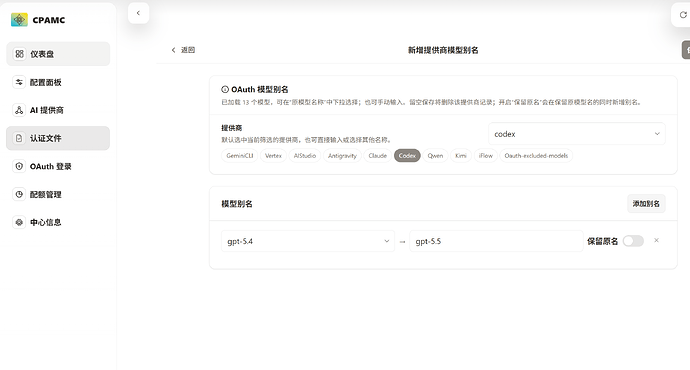
Task: Remove the gpt-5.4 alias row with X
Action: pyautogui.click(x=656, y=240)
